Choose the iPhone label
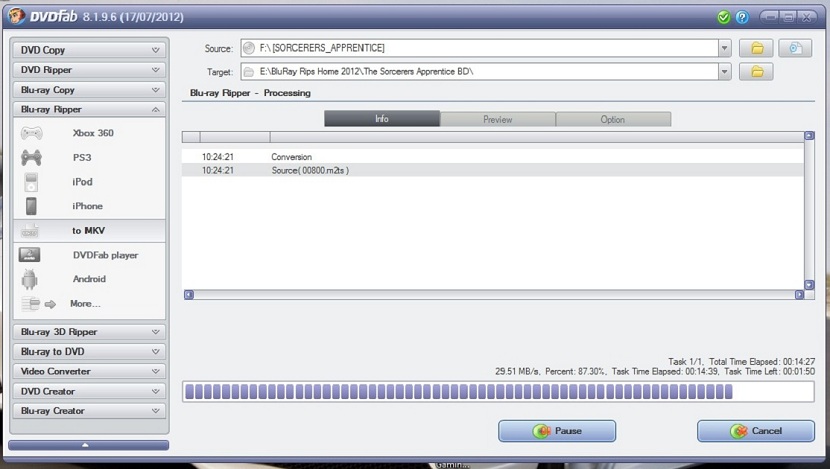Image resolution: width=830 pixels, height=469 pixels. (x=87, y=206)
